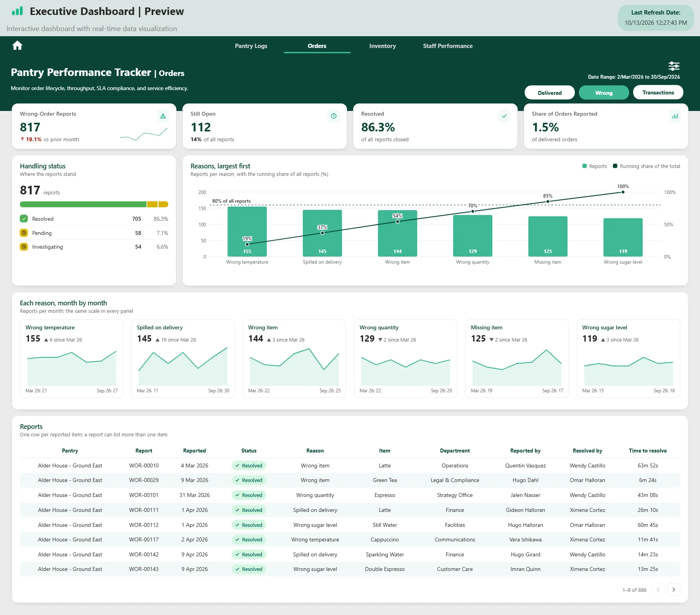Sort table by Reported column header
The image size is (700, 615).
coord(195,451)
